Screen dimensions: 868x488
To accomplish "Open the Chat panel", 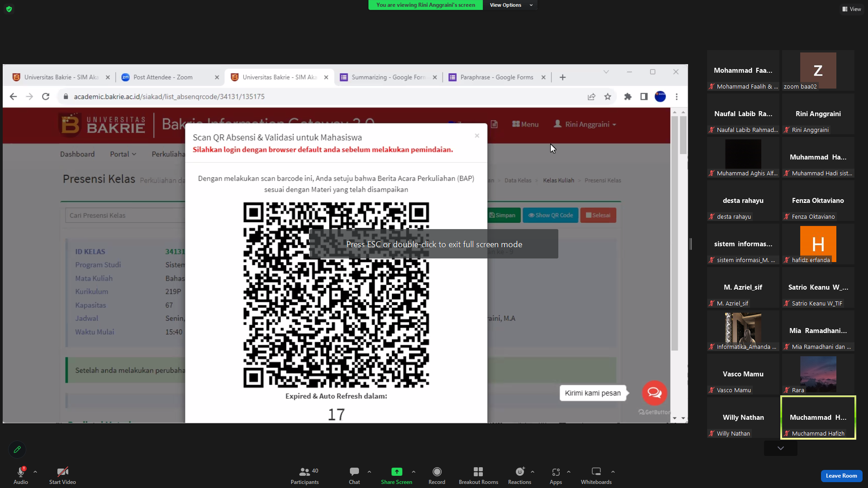I will click(x=354, y=475).
